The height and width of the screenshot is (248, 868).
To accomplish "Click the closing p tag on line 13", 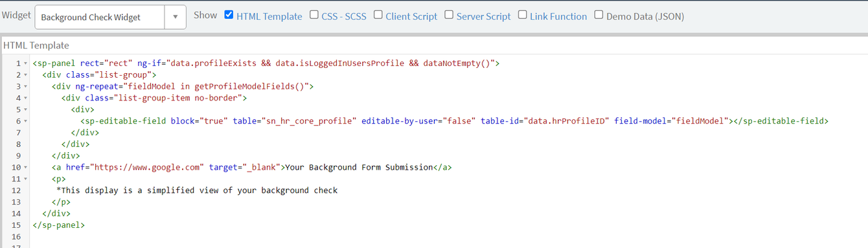I will (61, 202).
